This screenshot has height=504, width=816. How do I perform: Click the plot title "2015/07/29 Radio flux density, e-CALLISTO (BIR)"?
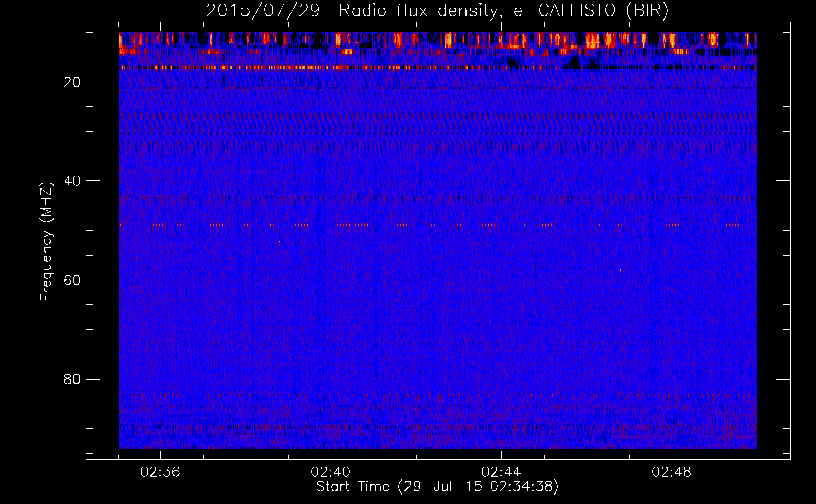tap(437, 11)
